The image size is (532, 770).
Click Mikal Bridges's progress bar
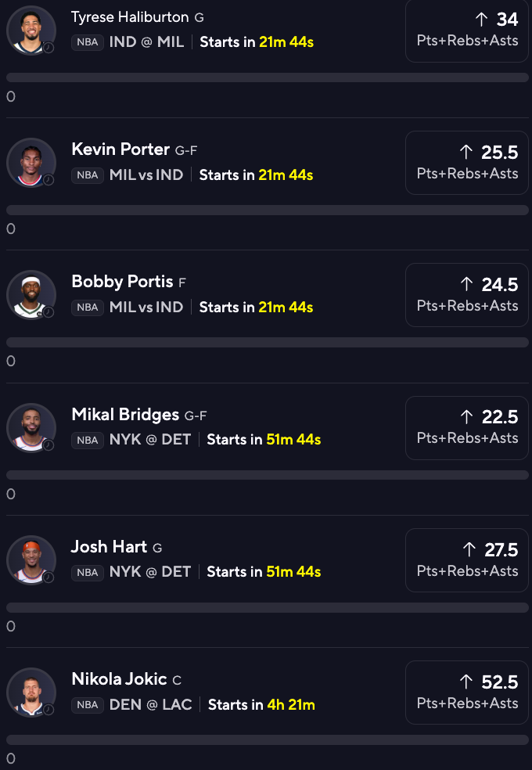pyautogui.click(x=268, y=475)
